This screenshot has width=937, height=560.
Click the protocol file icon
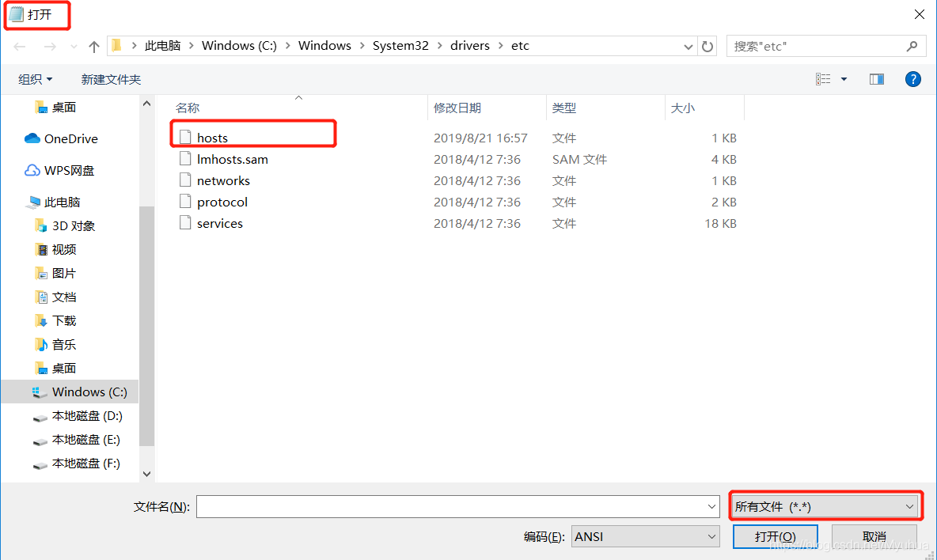pyautogui.click(x=185, y=201)
